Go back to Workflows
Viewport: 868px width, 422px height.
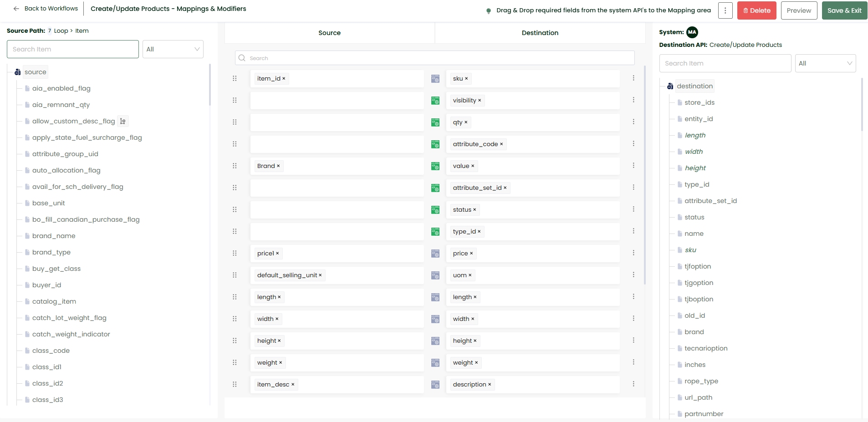46,9
